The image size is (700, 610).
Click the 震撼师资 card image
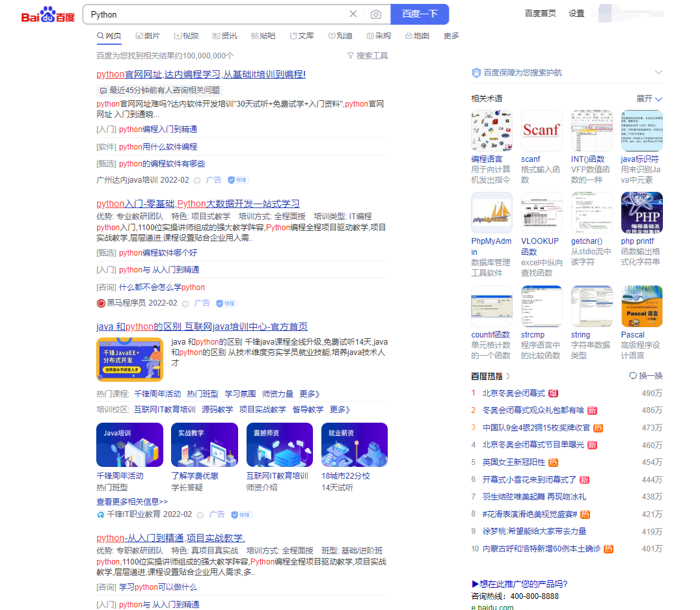[280, 445]
